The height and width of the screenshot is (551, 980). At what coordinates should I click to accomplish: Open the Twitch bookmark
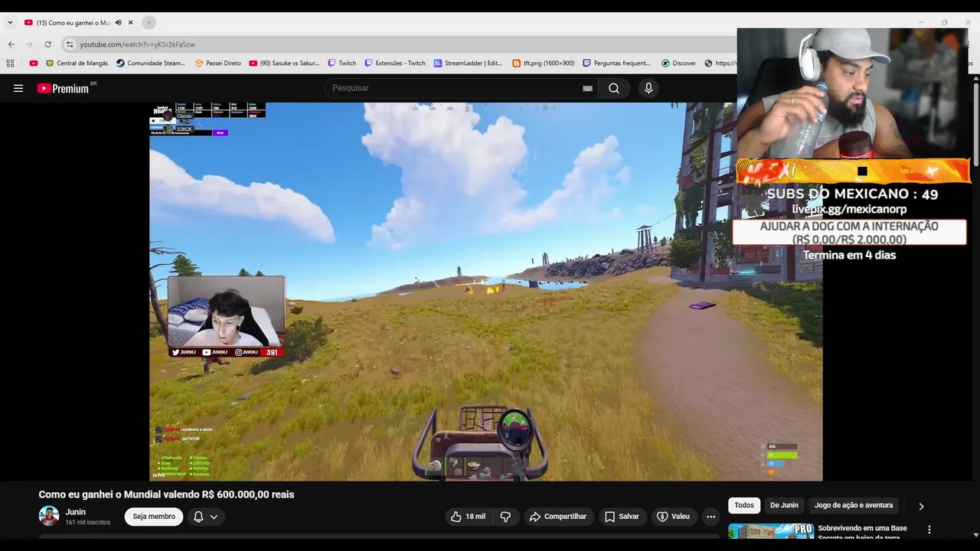[x=341, y=64]
